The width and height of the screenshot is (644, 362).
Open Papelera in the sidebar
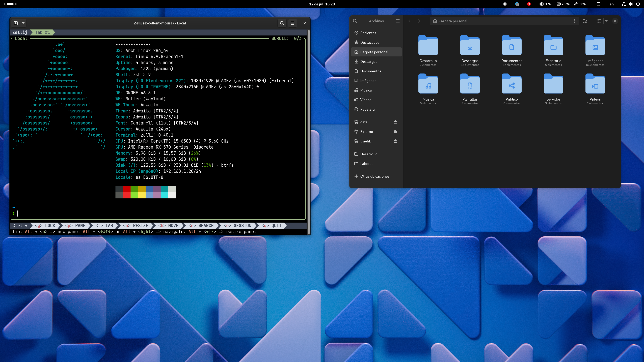point(376,109)
